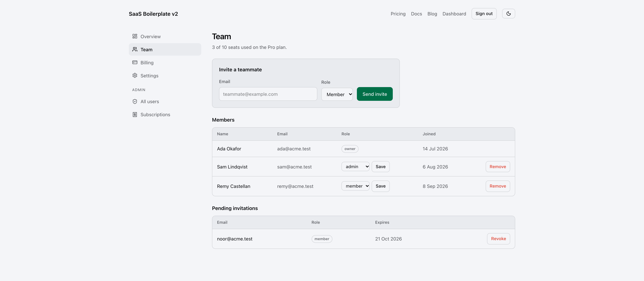Open Sam Lindqvist's role dropdown
The width and height of the screenshot is (644, 281).
(x=356, y=167)
